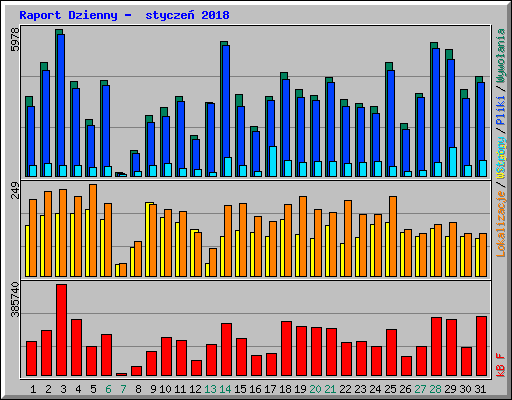Click the day 31 label on the x-axis
512x400 pixels.
click(480, 389)
